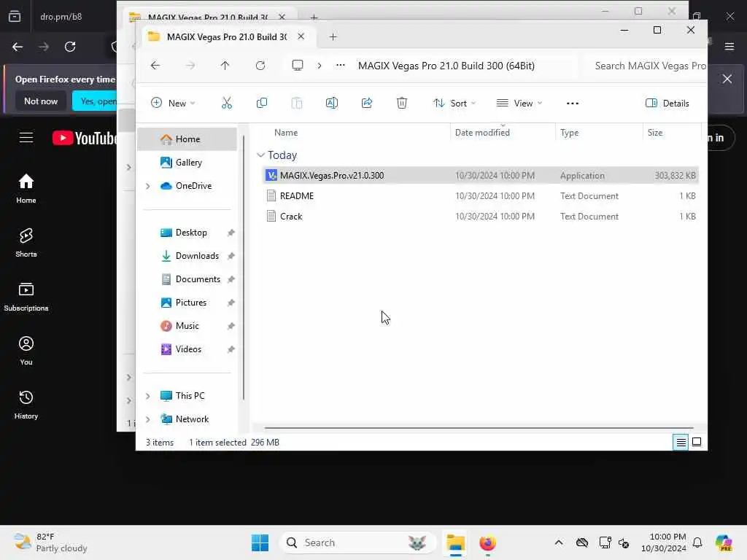This screenshot has width=747, height=560.
Task: Open YouTube History in sidebar
Action: point(26,405)
